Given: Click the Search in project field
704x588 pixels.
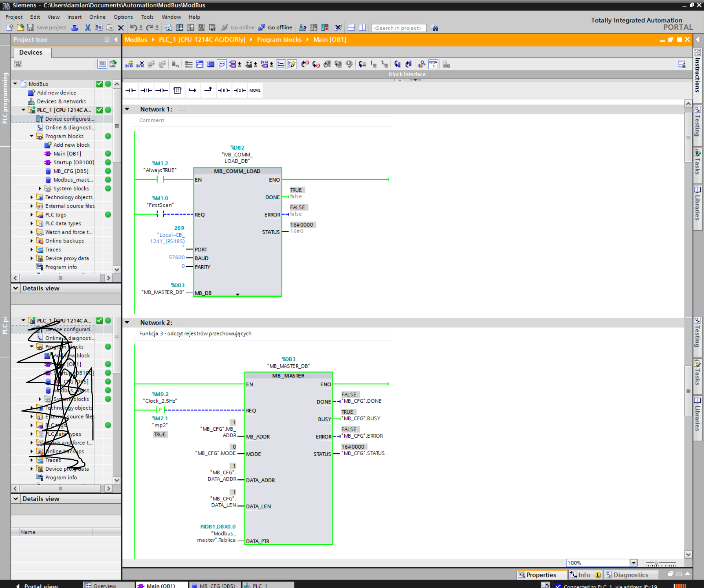Looking at the screenshot, I should 399,28.
